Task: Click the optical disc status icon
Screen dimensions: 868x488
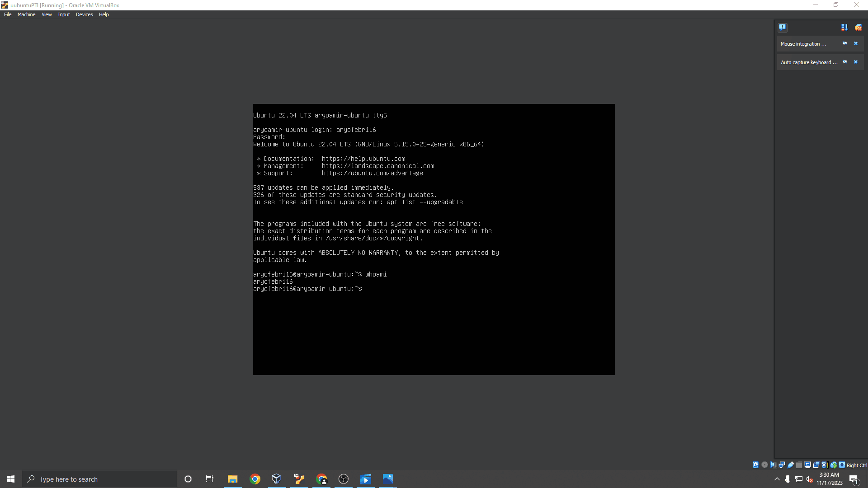Action: (764, 465)
